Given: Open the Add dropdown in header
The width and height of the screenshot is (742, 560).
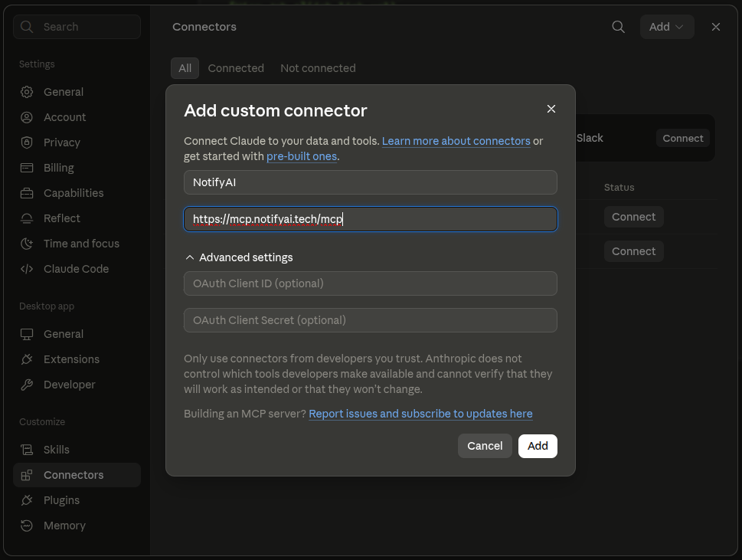Looking at the screenshot, I should (667, 27).
